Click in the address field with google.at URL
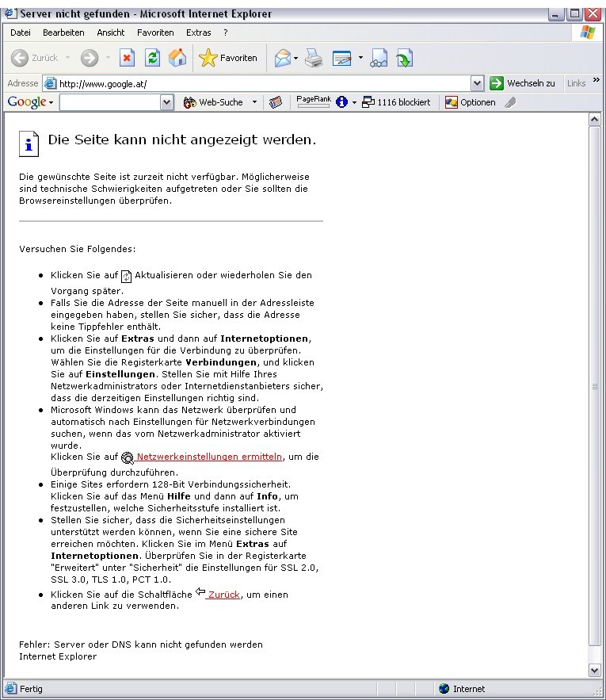Image resolution: width=606 pixels, height=700 pixels. (x=263, y=83)
